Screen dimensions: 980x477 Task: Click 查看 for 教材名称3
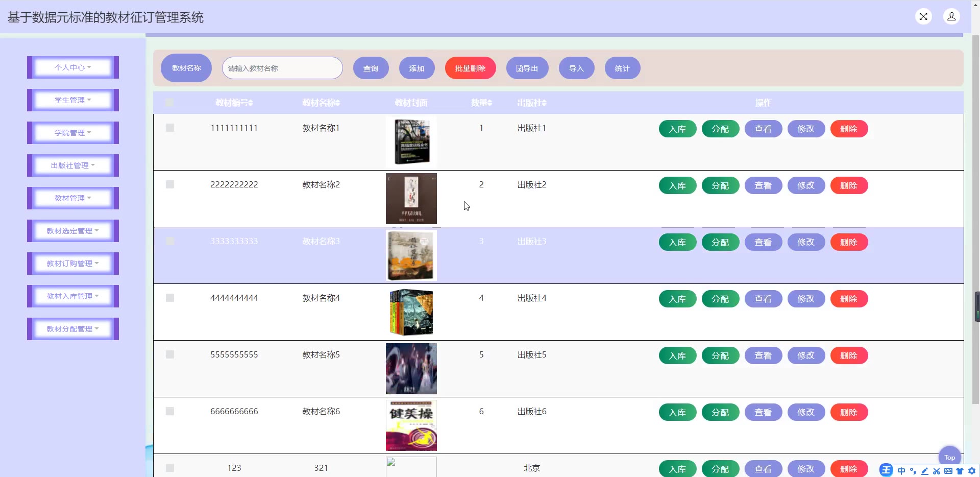pos(764,242)
